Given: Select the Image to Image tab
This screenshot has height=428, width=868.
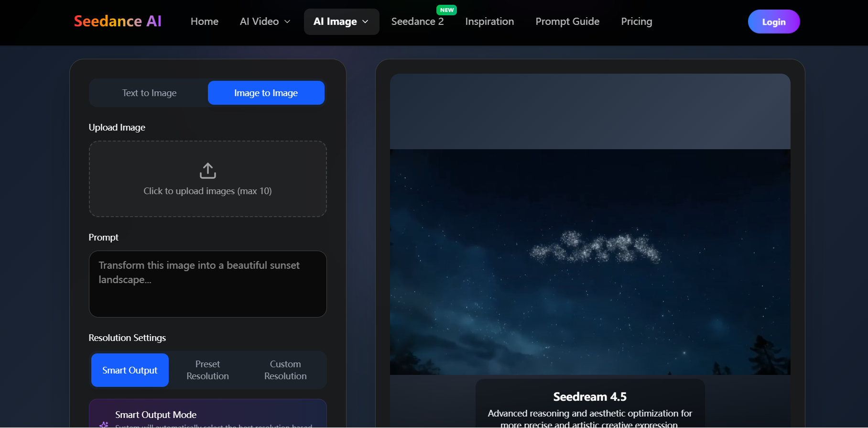Looking at the screenshot, I should [266, 93].
